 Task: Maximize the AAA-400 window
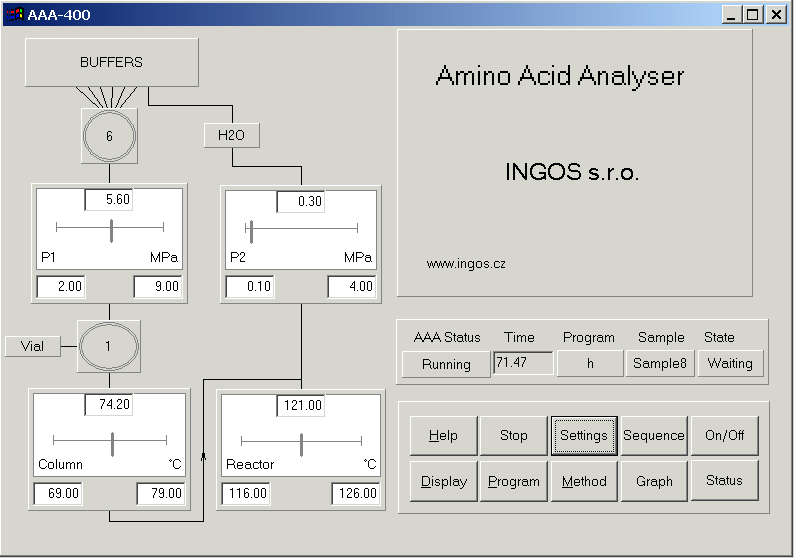tap(752, 15)
